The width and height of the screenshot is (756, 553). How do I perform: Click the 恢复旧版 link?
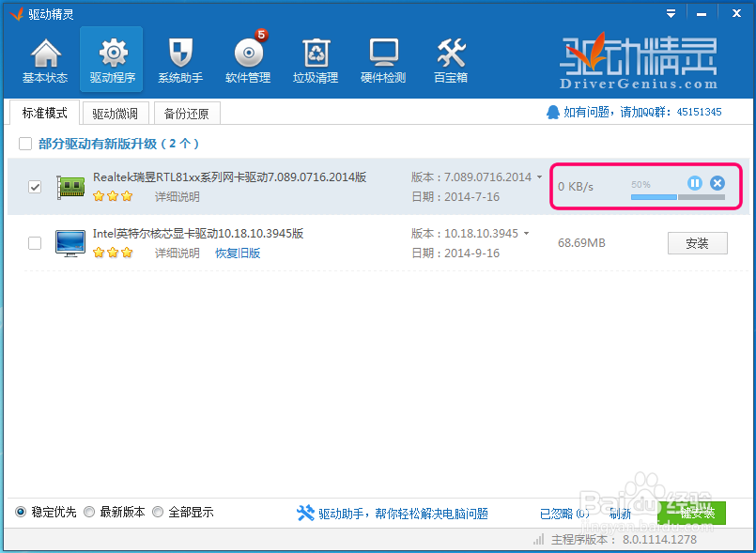[238, 253]
